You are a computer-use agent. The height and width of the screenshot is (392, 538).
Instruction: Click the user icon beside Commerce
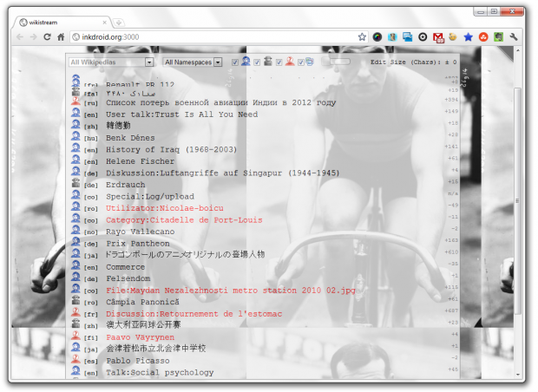(x=75, y=265)
